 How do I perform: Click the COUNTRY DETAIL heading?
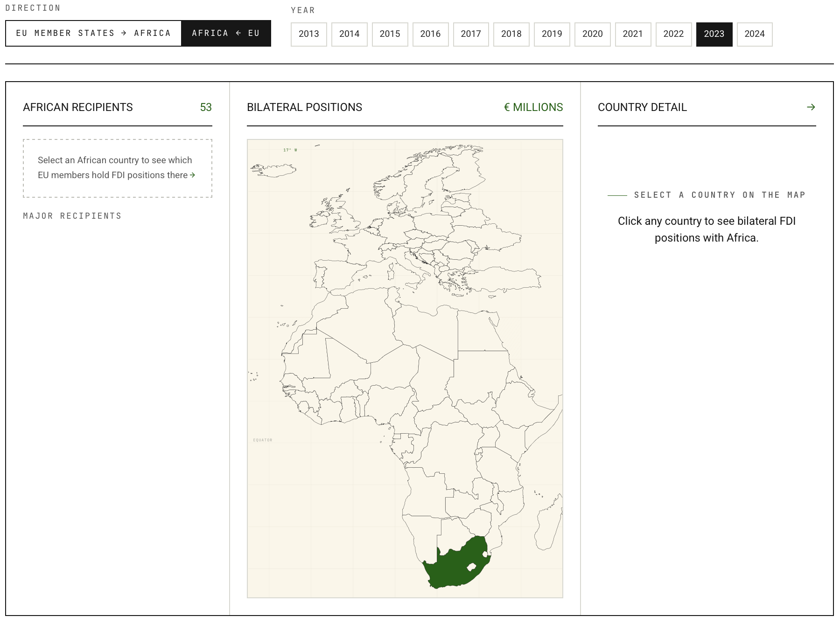(642, 107)
